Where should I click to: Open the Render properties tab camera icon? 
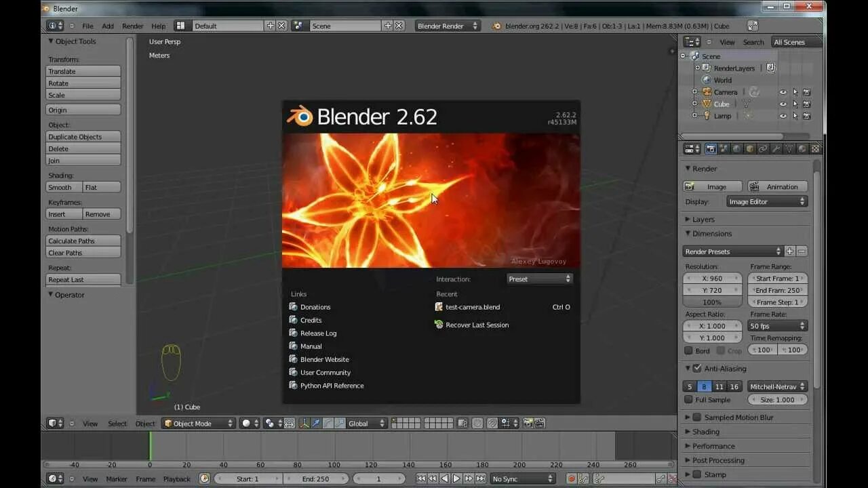pos(711,149)
